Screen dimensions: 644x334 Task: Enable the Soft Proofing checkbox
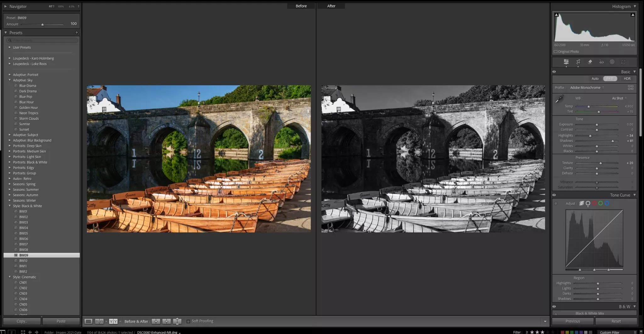[188, 321]
